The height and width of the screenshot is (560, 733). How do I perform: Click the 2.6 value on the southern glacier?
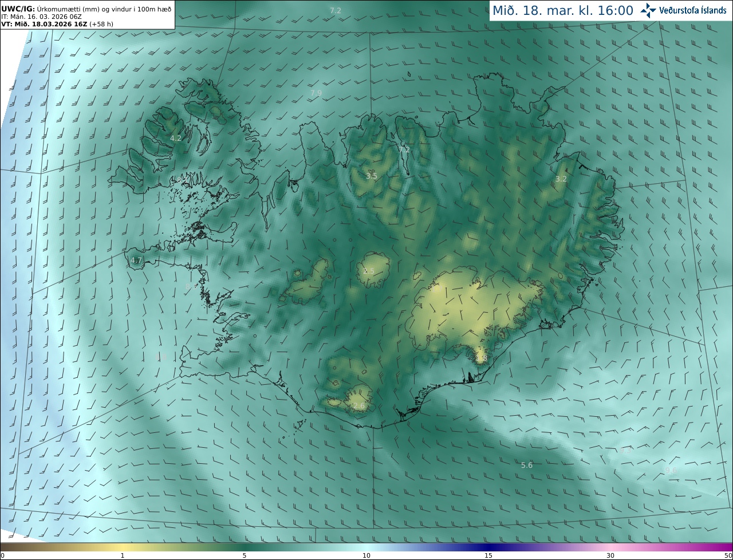[x=358, y=406]
